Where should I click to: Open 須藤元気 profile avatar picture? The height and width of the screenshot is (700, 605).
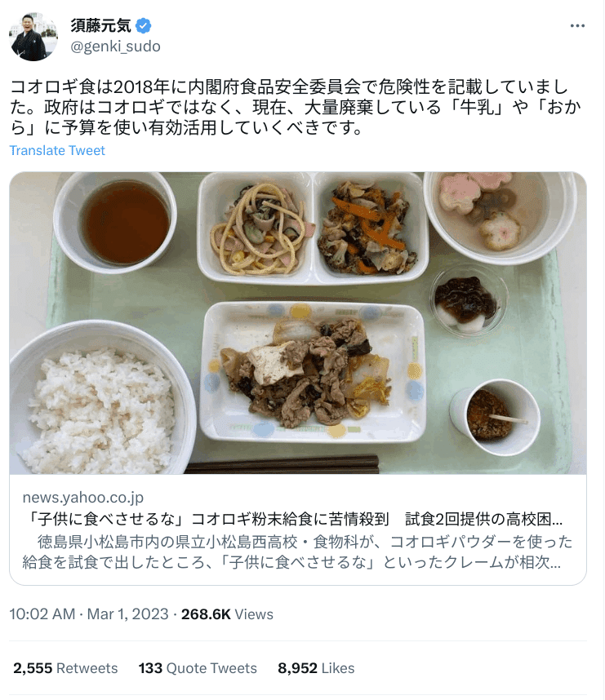(x=33, y=37)
